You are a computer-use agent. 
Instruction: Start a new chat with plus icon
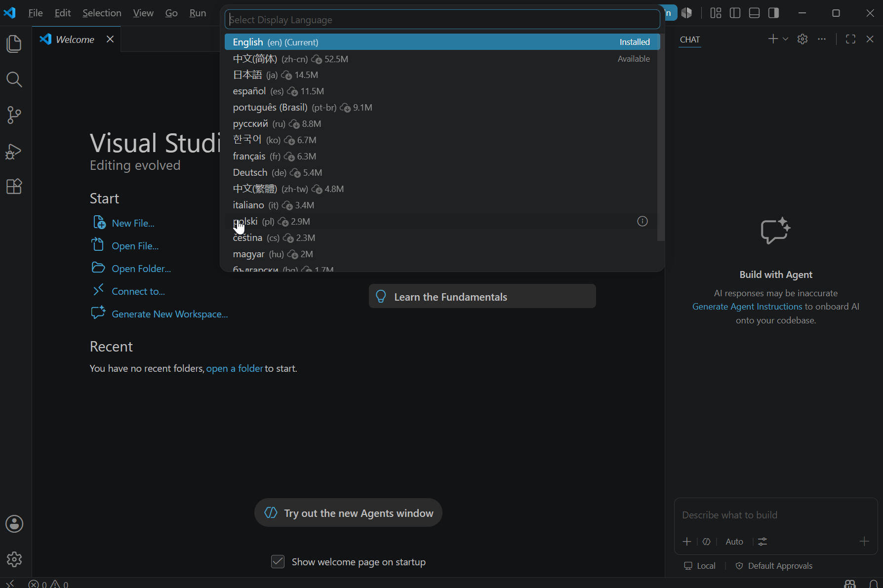[773, 39]
